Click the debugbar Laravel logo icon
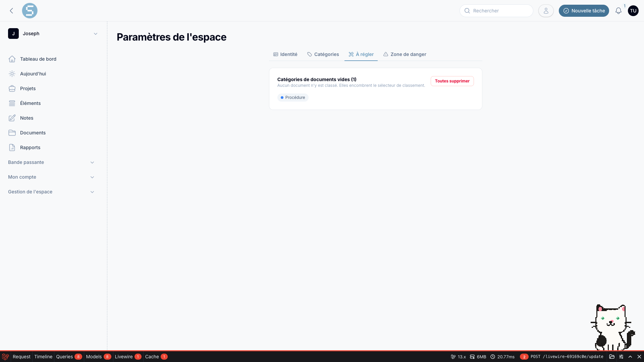Screen dimensions: 644x362 pyautogui.click(x=5, y=357)
